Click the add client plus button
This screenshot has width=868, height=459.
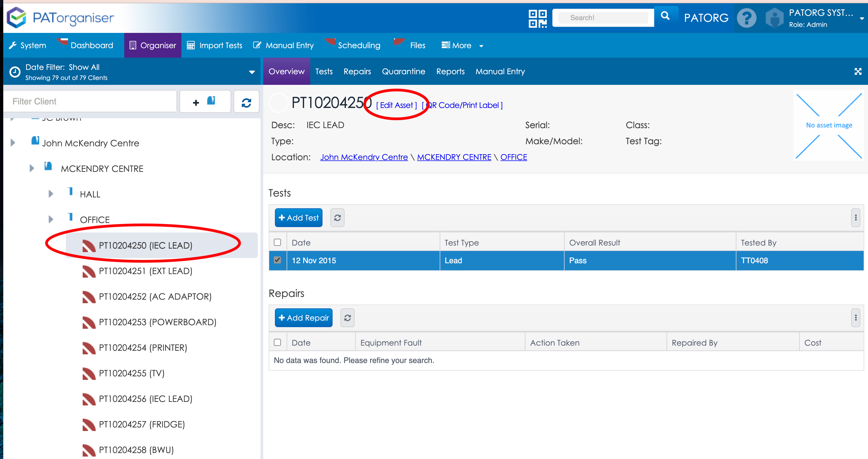pyautogui.click(x=205, y=102)
